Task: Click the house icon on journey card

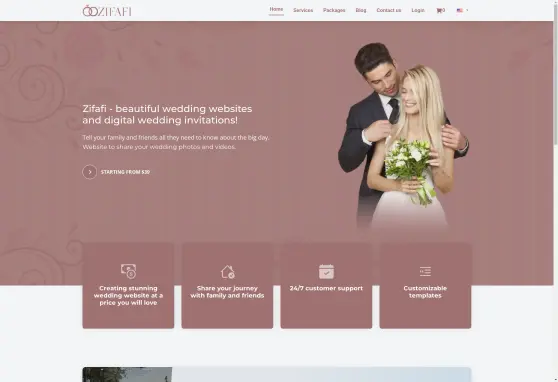Action: coord(227,272)
